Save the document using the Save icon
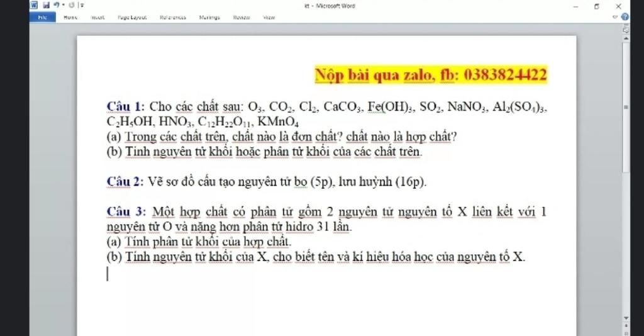 click(46, 5)
